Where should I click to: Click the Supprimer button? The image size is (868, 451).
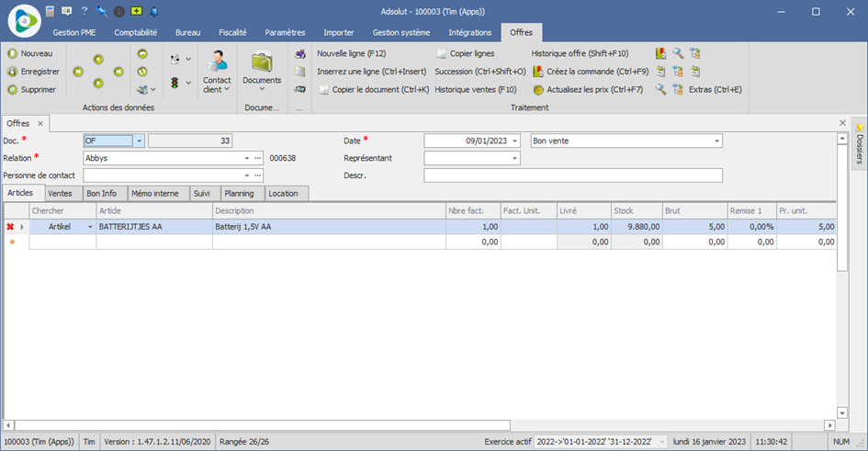[31, 90]
